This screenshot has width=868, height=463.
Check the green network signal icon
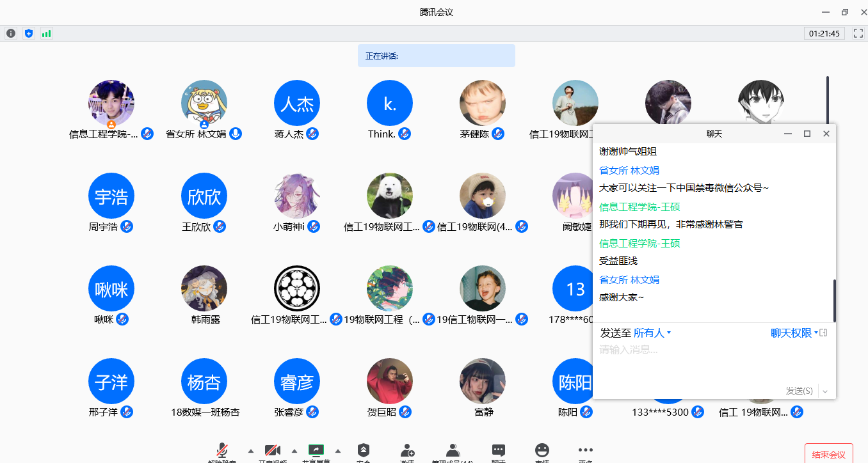[46, 33]
